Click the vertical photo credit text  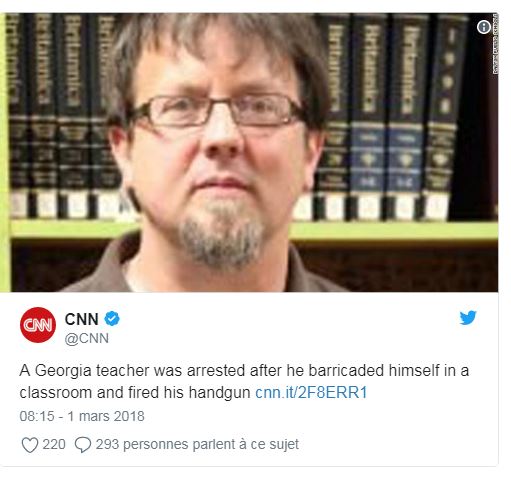coord(495,45)
